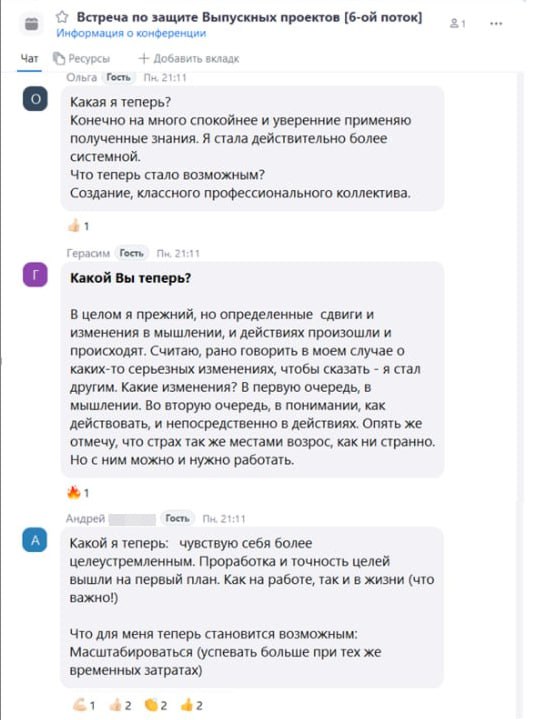Click Герасим's purple avatar
The image size is (553, 720).
click(35, 275)
